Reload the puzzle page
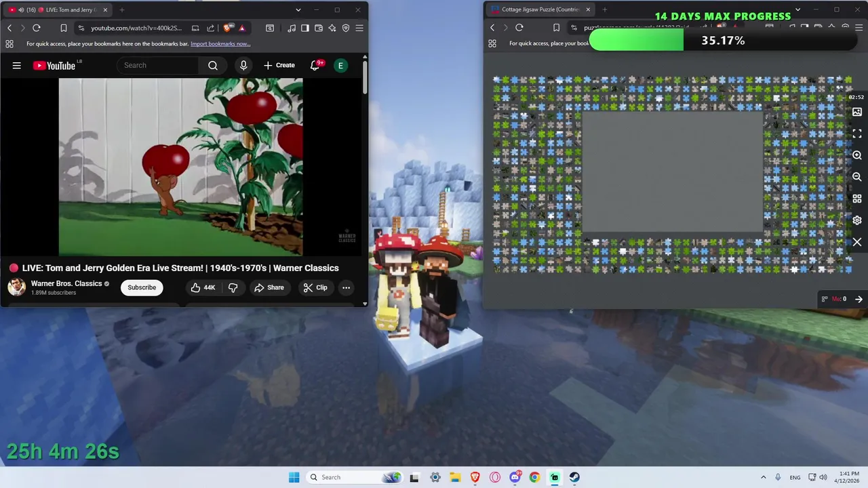Viewport: 868px width, 488px height. point(519,28)
